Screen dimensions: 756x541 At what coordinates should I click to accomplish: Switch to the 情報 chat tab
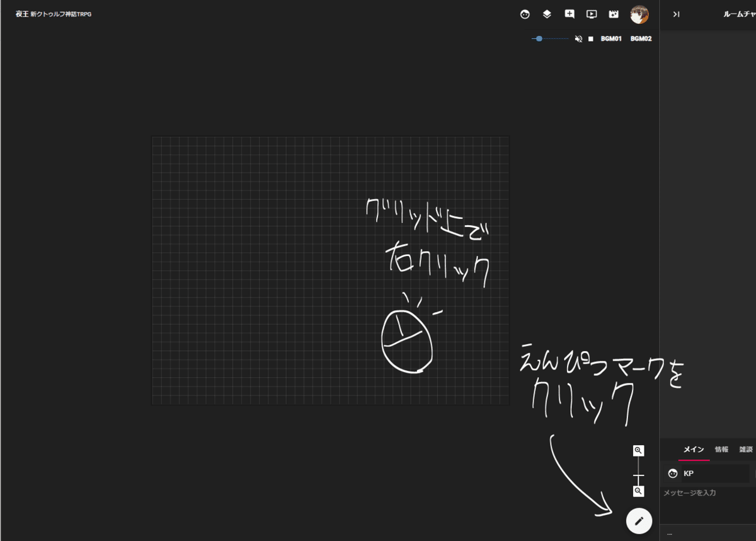721,450
